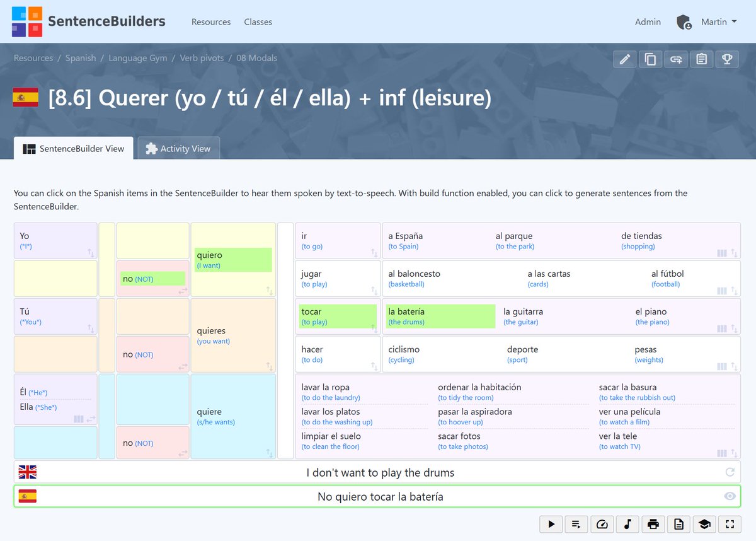Switch to the Activity View tab
756x541 pixels.
pyautogui.click(x=178, y=148)
